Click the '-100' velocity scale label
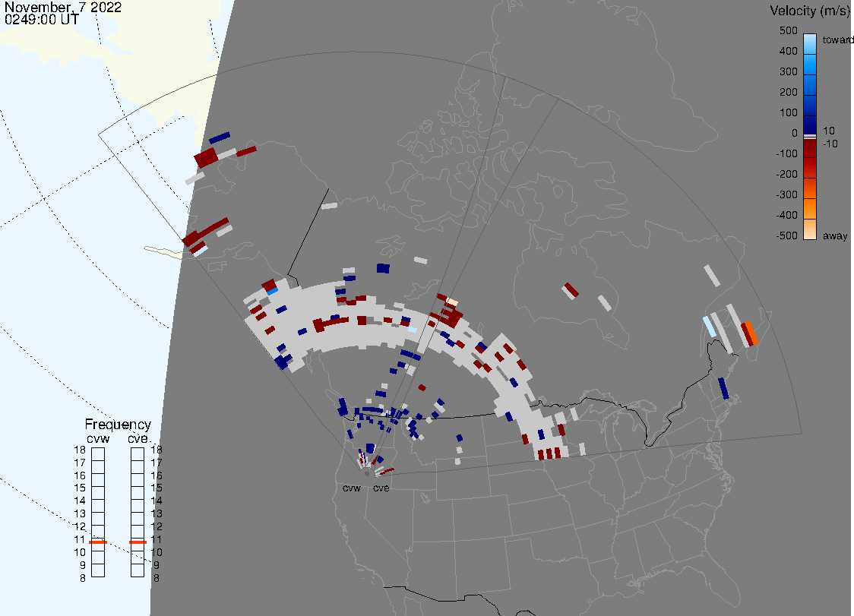Viewport: 854px width, 616px height. click(x=786, y=154)
